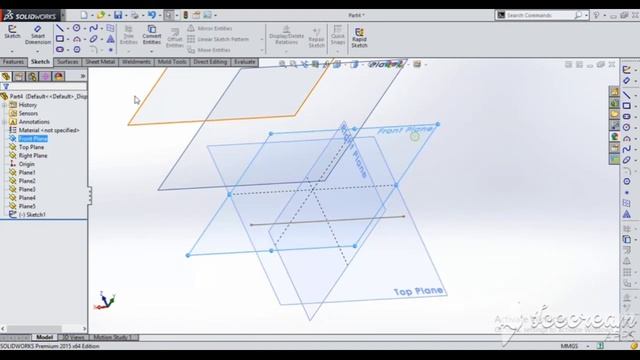Switch to the Direct Editing tab

[x=210, y=62]
